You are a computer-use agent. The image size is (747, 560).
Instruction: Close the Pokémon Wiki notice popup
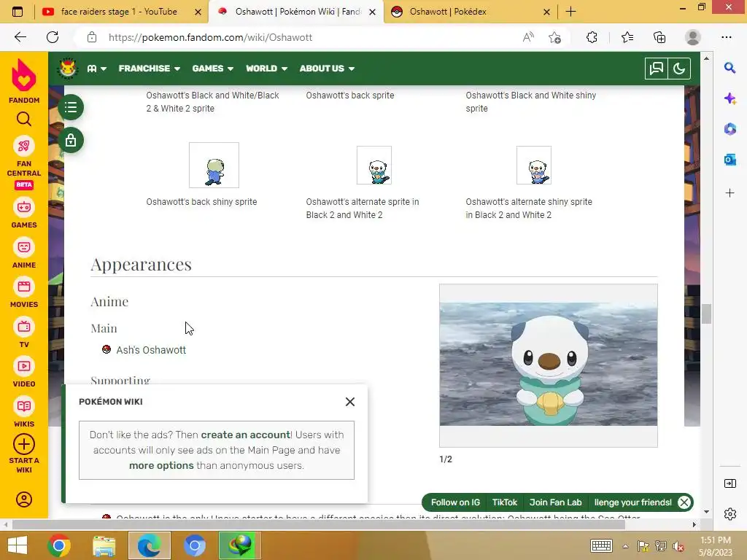(x=350, y=402)
